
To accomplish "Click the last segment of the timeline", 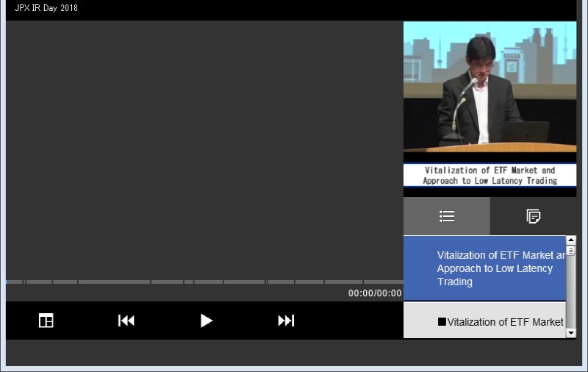I will (382, 282).
